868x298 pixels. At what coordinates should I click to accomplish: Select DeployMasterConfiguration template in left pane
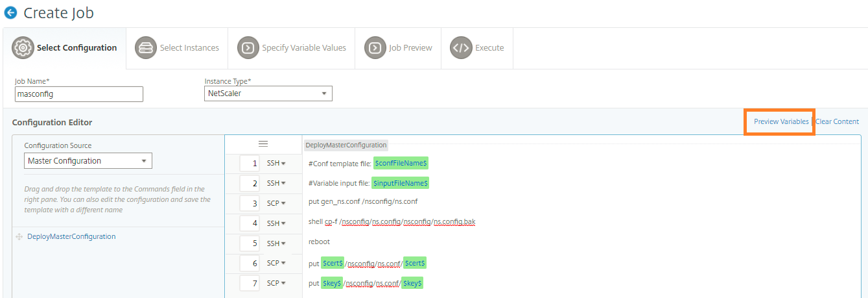click(71, 237)
